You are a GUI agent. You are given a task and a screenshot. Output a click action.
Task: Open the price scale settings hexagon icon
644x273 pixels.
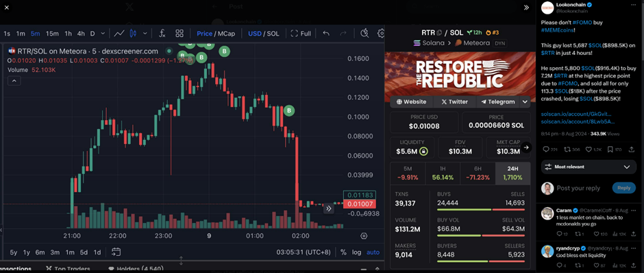(364, 236)
